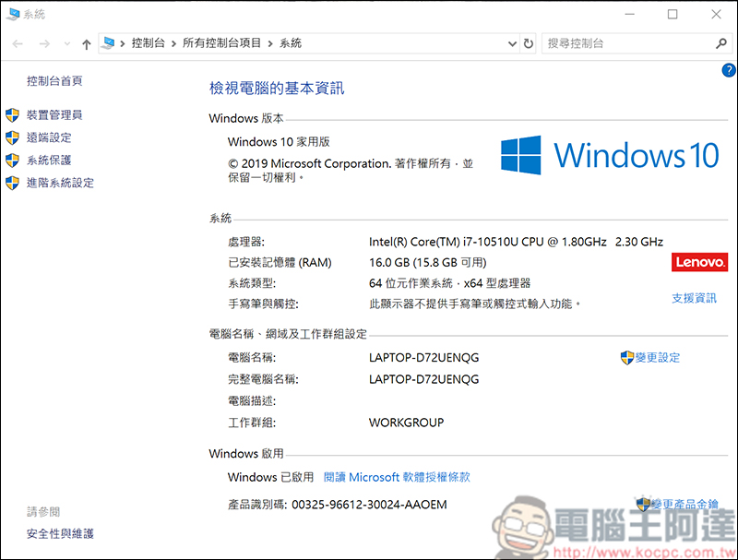Maximize the 系統 window
The image size is (738, 560).
tap(673, 14)
